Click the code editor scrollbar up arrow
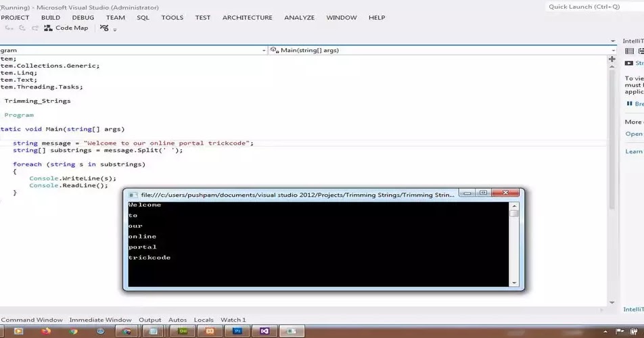The height and width of the screenshot is (338, 644). [x=612, y=66]
